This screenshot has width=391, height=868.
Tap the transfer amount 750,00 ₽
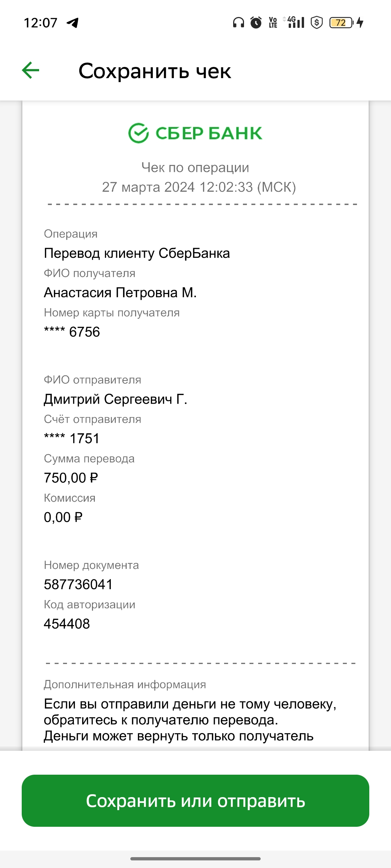(x=71, y=478)
